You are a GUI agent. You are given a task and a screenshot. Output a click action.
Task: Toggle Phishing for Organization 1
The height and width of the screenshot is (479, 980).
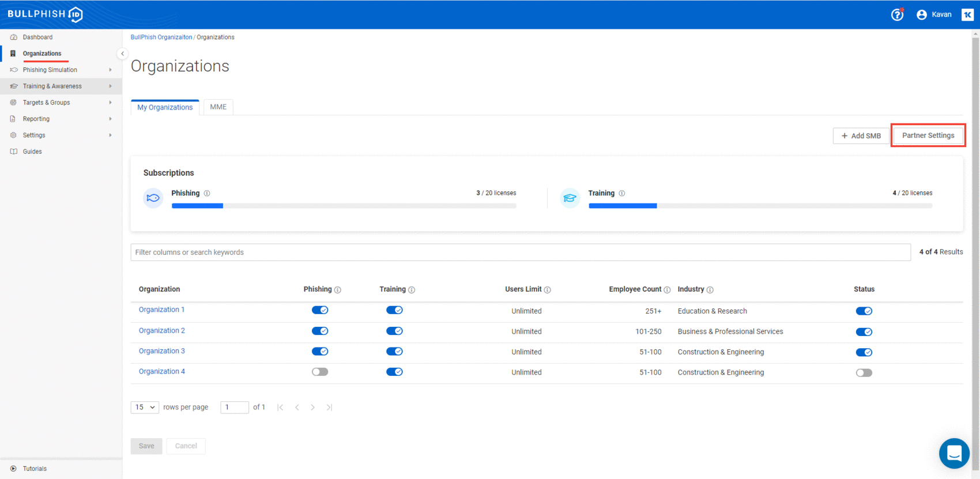pyautogui.click(x=320, y=310)
